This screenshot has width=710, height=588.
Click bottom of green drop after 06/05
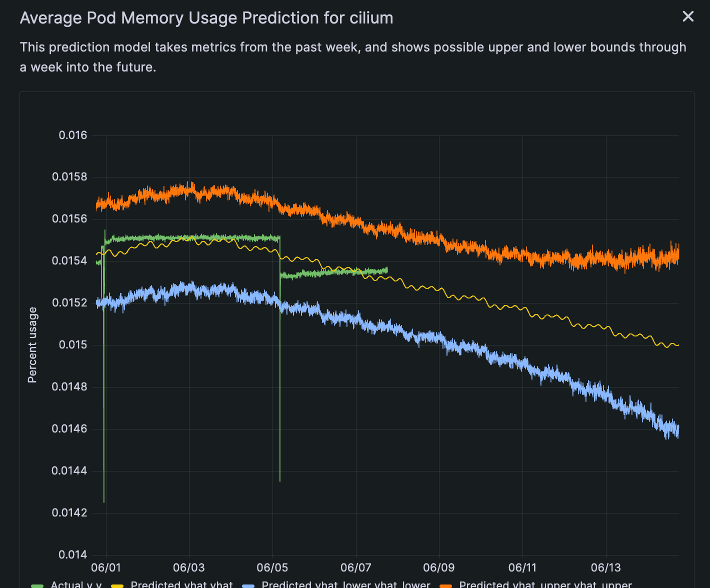[x=280, y=480]
